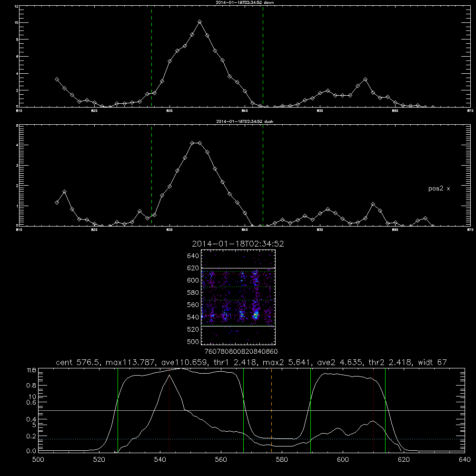Click the 'widt 67' value
The width and height of the screenshot is (476, 476).
[433, 362]
